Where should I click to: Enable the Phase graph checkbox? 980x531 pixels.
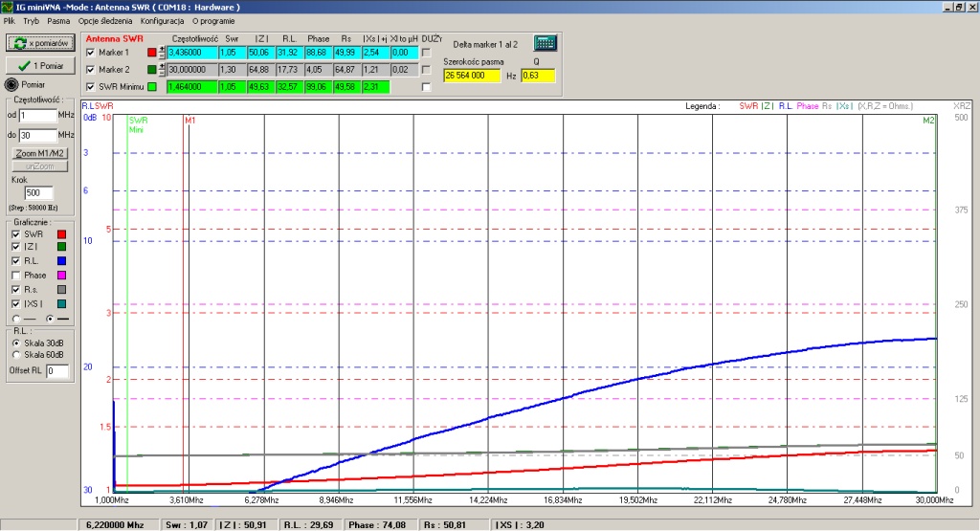click(x=14, y=276)
